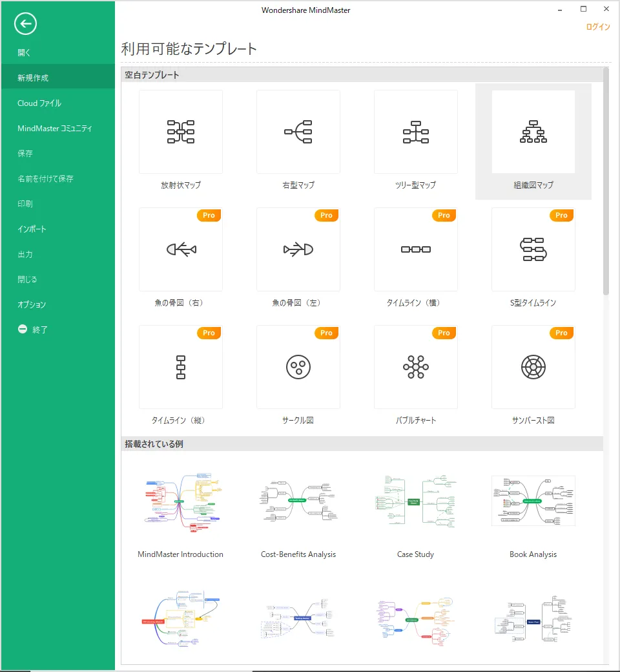The height and width of the screenshot is (672, 620).
Task: Minimize the MindMaster window
Action: click(x=560, y=10)
